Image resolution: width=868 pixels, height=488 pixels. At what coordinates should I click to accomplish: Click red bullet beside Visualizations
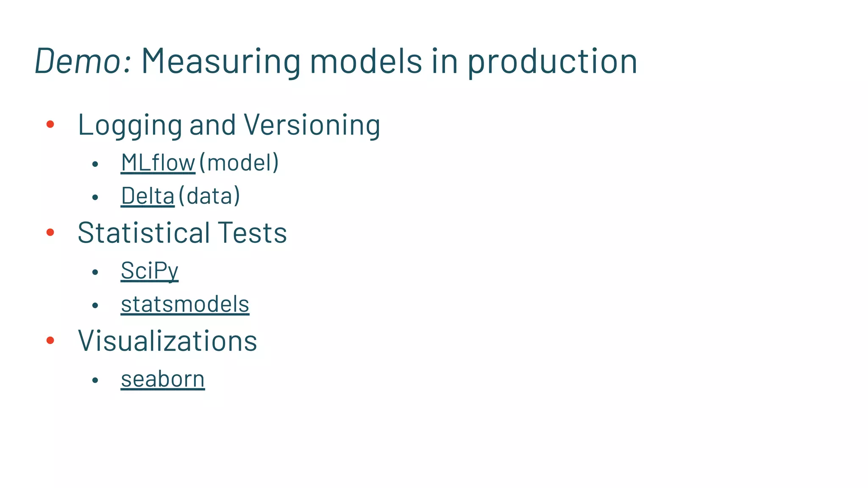(x=50, y=340)
